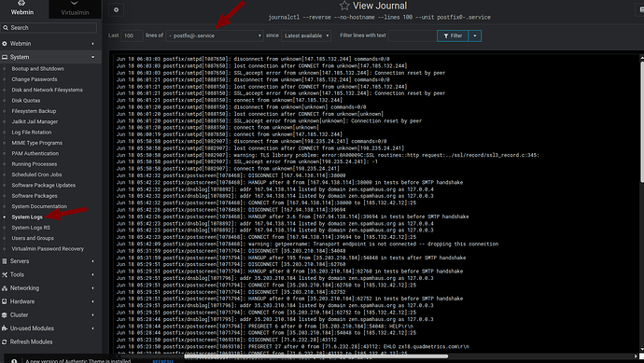
Task: Click the Filter button
Action: pos(453,35)
